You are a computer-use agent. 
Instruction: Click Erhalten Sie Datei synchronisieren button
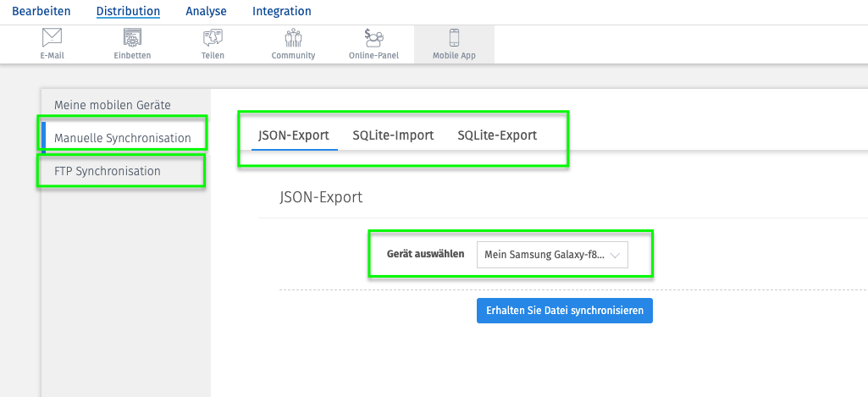565,311
